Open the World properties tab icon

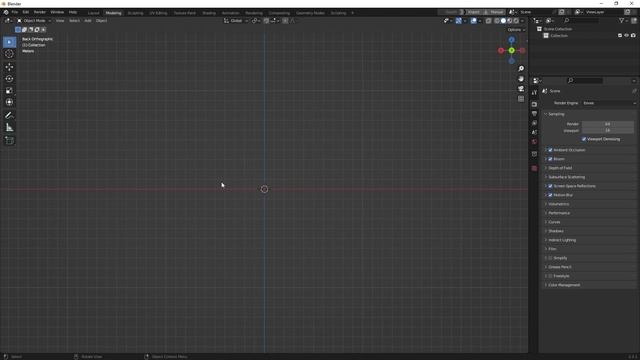(534, 142)
